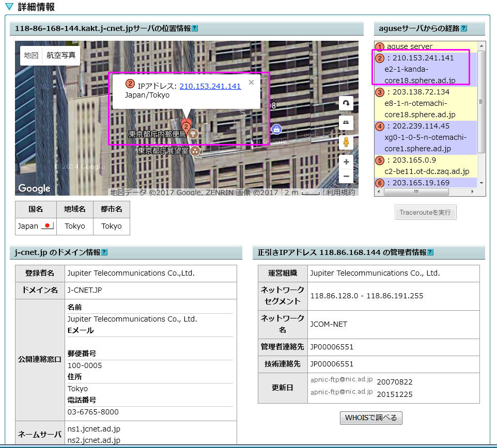Select name server ns1.jcnet.ad.jp
This screenshot has width=497, height=448.
(x=94, y=429)
